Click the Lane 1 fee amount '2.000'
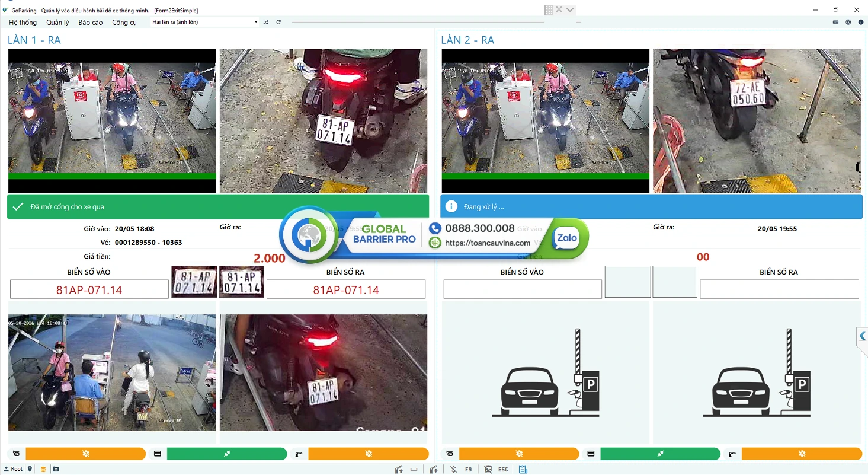The width and height of the screenshot is (868, 475). 270,258
